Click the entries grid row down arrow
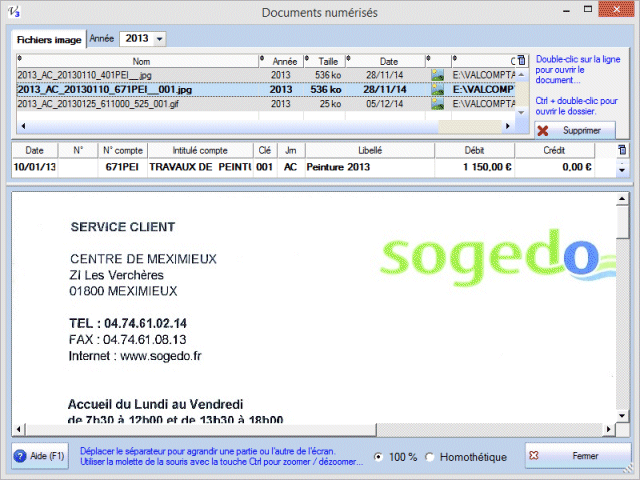Viewport: 640px width, 480px height. click(623, 171)
